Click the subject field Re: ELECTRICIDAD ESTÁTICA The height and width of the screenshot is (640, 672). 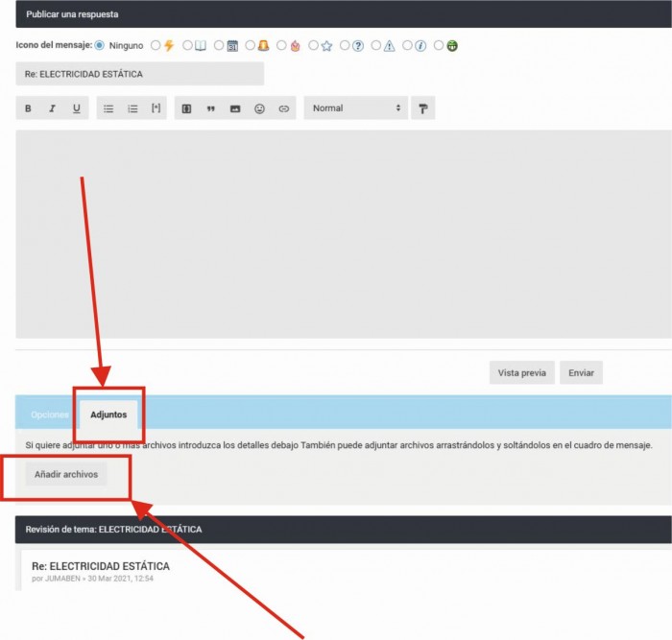coord(139,74)
